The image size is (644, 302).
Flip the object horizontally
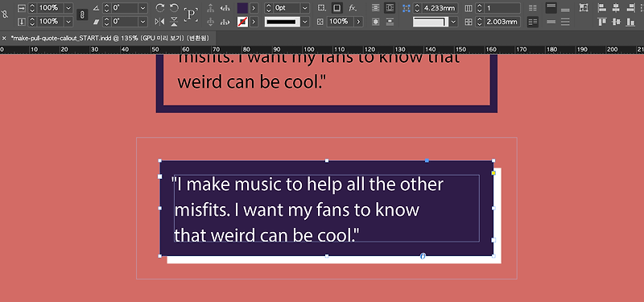160,22
